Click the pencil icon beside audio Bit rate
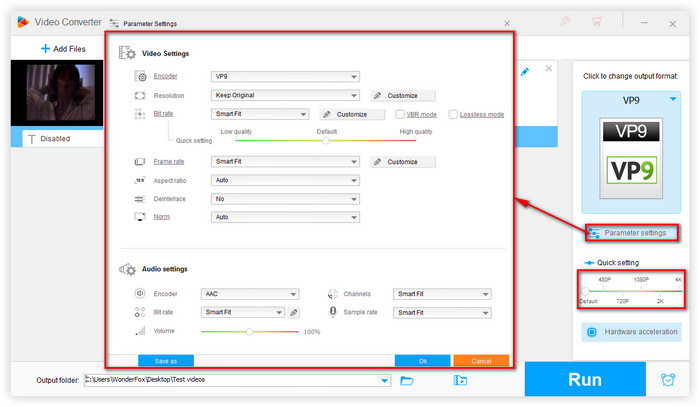The image size is (700, 407). 294,312
